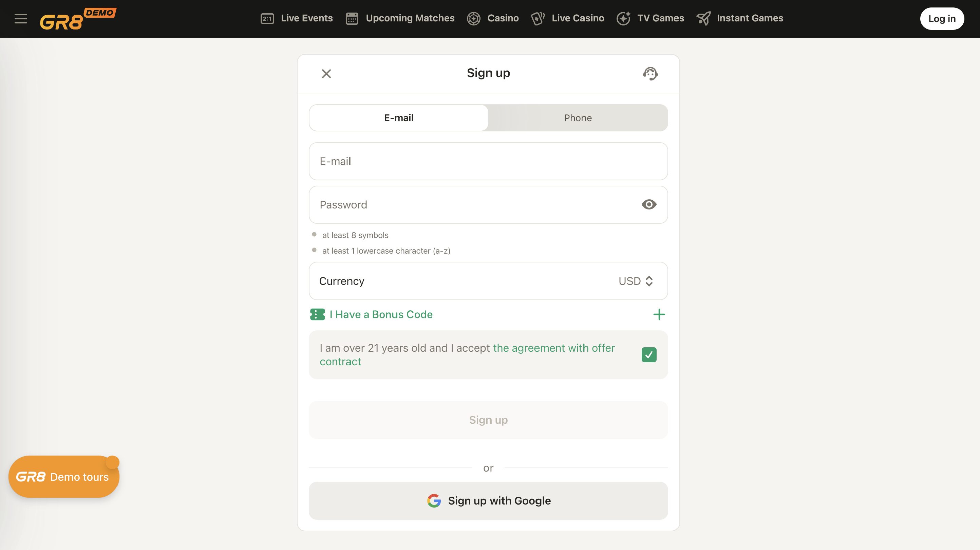Click the Casino gear/wheel icon
980x550 pixels.
[474, 18]
